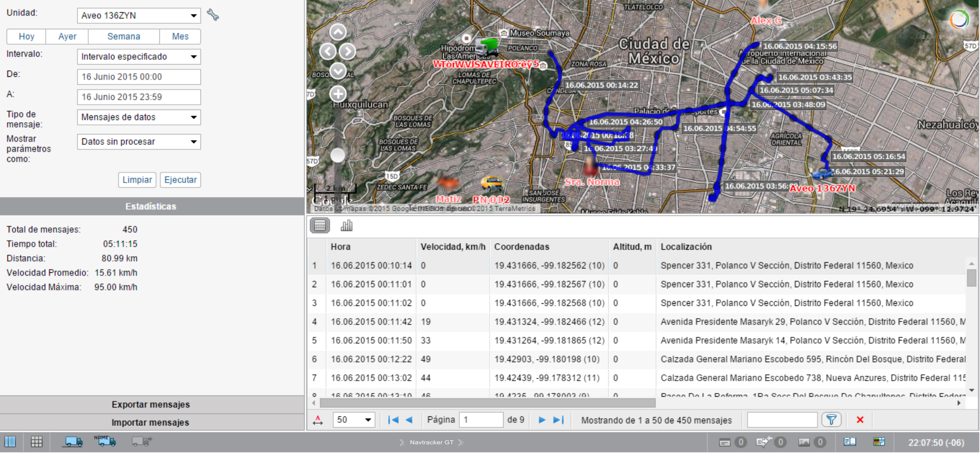Switch to chart view of messages
This screenshot has height=453, width=980.
pyautogui.click(x=346, y=226)
